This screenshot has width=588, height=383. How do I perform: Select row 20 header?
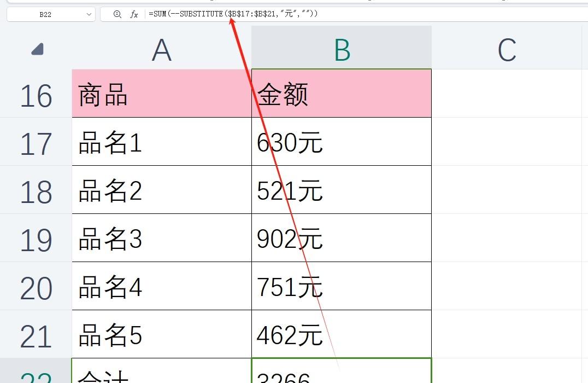pyautogui.click(x=36, y=286)
